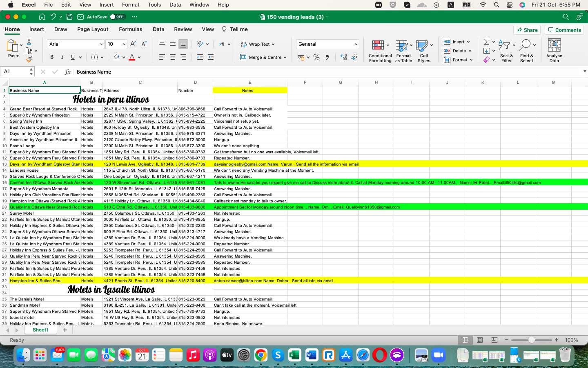
Task: Open the Tools menu in menu bar
Action: 154,5
